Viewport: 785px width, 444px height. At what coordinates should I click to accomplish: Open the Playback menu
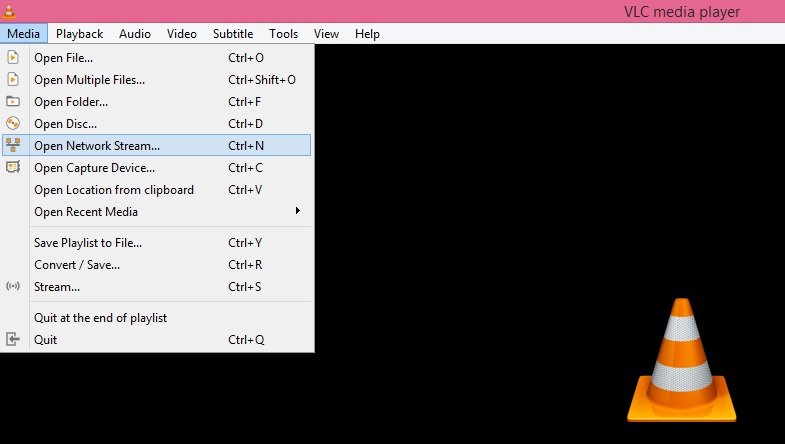click(x=79, y=34)
